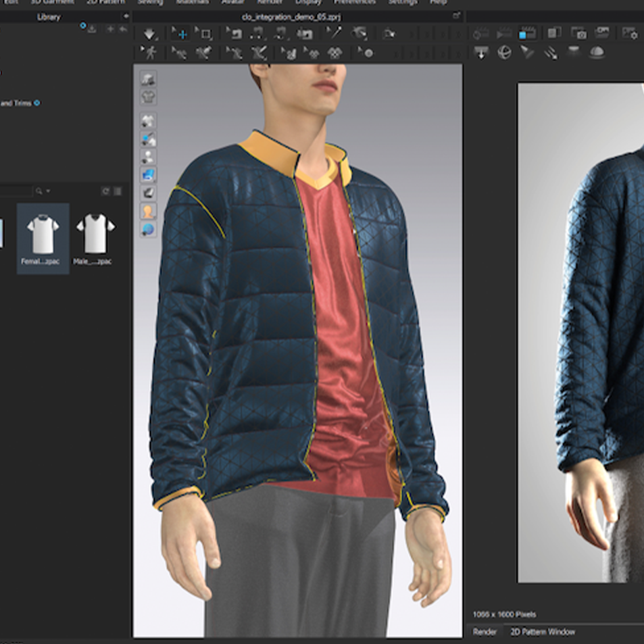Viewport: 644px width, 644px height.
Task: Open the 3D Garment menu
Action: coord(53,2)
